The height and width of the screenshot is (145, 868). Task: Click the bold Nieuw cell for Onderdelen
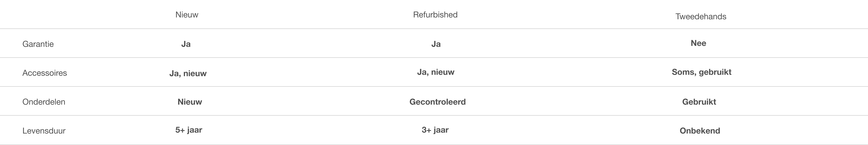(x=190, y=102)
